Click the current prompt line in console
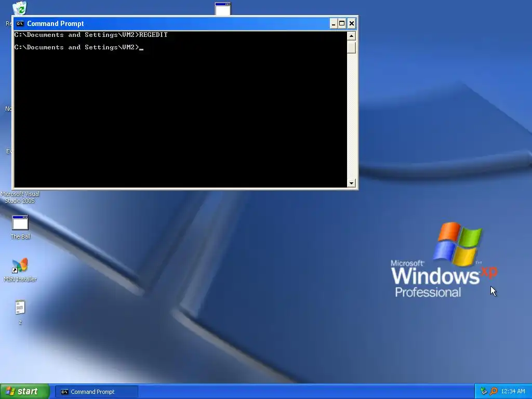This screenshot has height=399, width=532. coord(79,47)
